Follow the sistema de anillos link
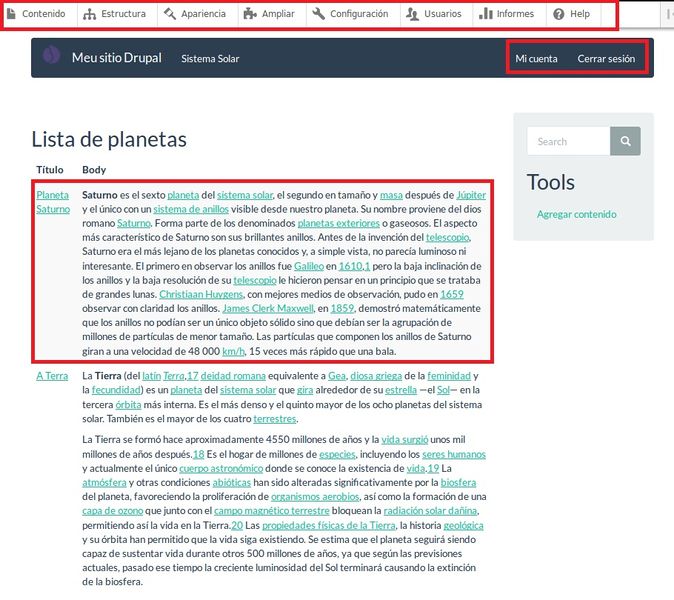This screenshot has width=674, height=600. pos(191,209)
